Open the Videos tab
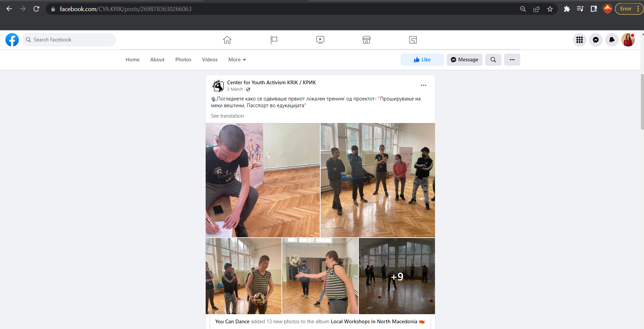 210,60
